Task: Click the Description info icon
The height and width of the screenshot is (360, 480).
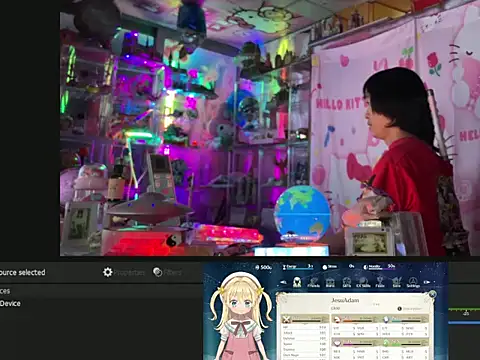Action: pyautogui.click(x=400, y=309)
